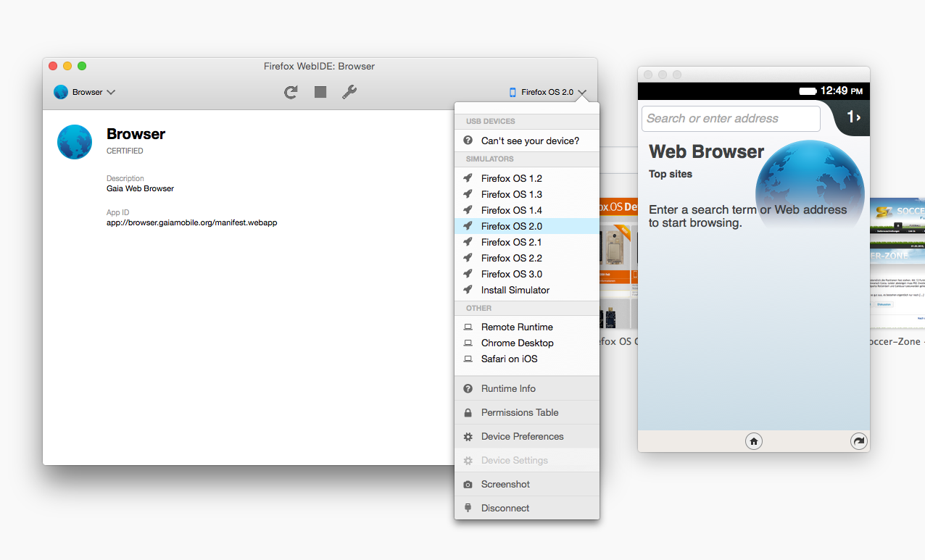925x560 pixels.
Task: Click laptop icon beside Chrome Desktop
Action: 468,343
